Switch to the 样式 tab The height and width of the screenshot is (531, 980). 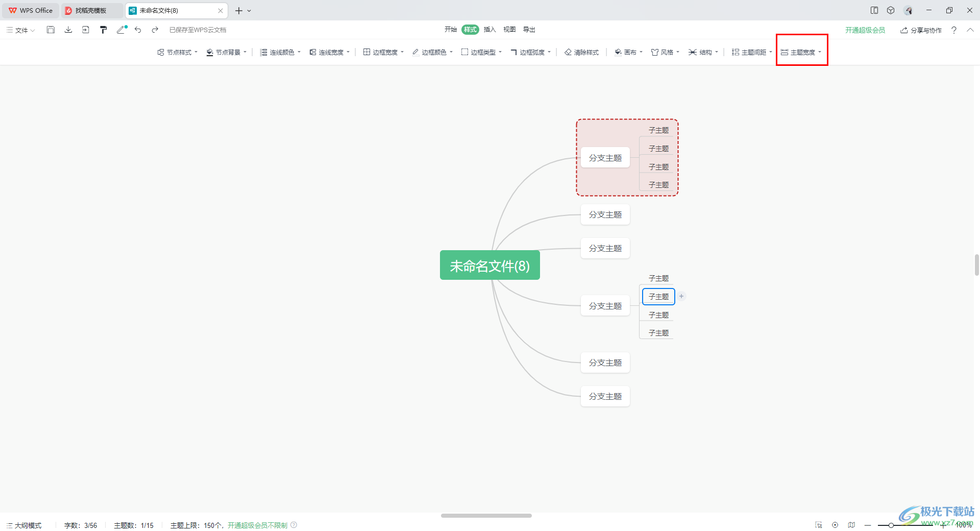coord(470,30)
